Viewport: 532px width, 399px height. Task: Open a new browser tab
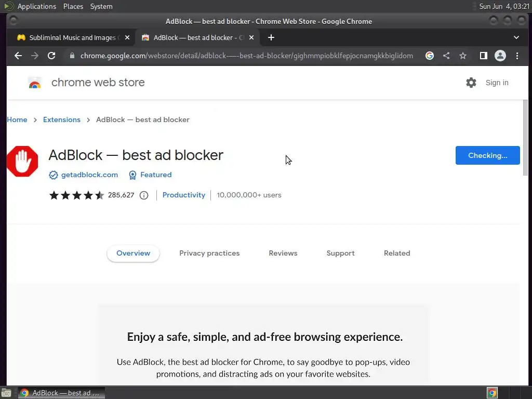[271, 37]
